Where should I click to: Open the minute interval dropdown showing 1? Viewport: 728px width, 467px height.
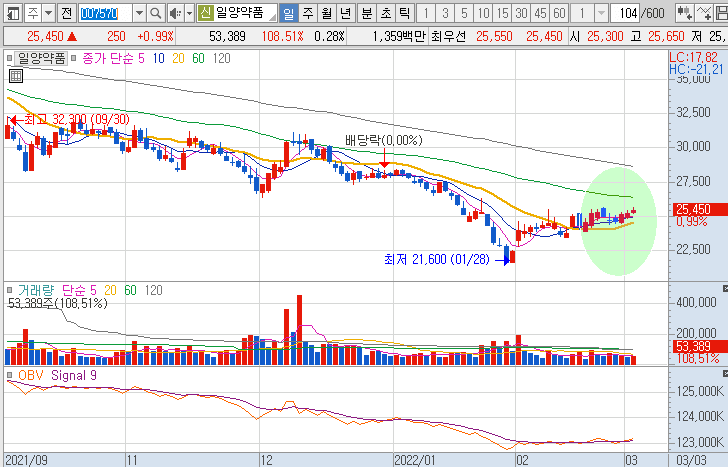pyautogui.click(x=601, y=13)
